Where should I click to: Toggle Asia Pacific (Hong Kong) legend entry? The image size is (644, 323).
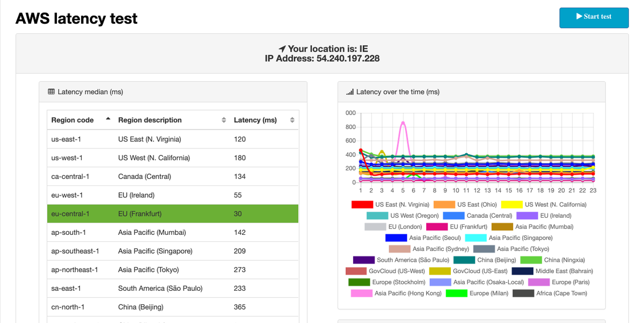(397, 293)
